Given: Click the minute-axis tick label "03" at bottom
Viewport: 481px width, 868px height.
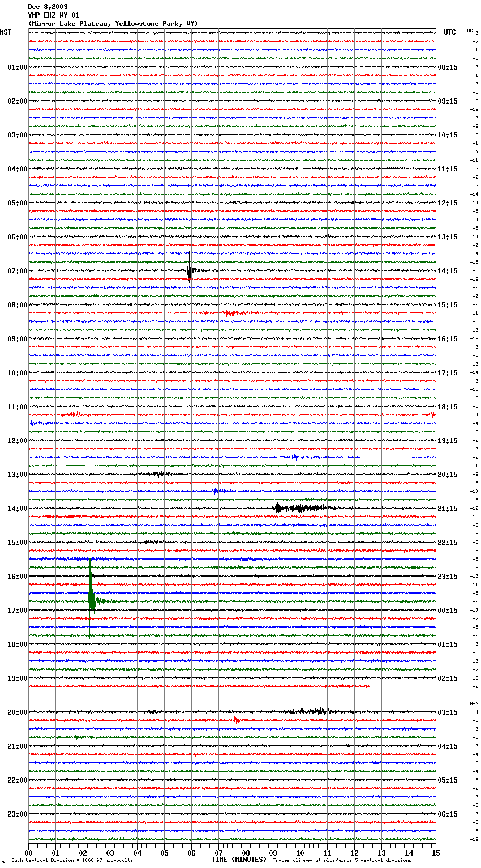Looking at the screenshot, I should point(110,853).
